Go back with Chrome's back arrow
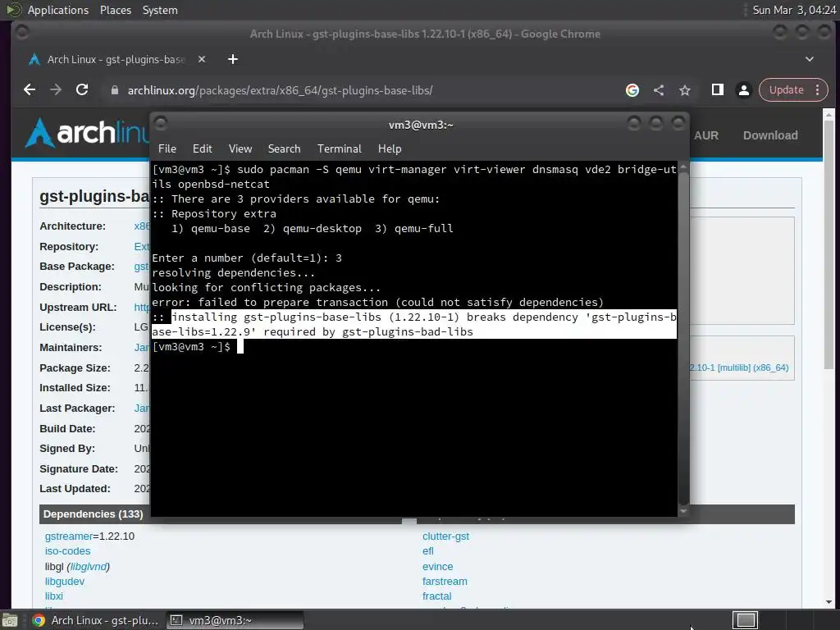The image size is (840, 630). [x=30, y=90]
